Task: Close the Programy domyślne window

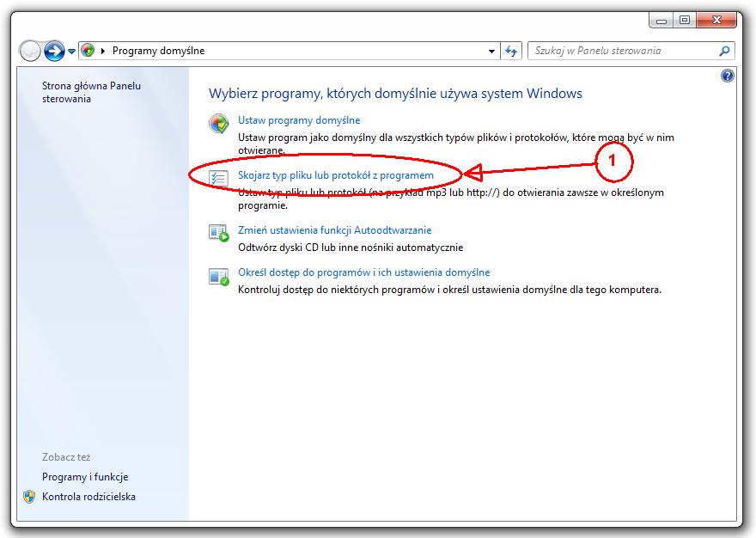Action: (716, 21)
